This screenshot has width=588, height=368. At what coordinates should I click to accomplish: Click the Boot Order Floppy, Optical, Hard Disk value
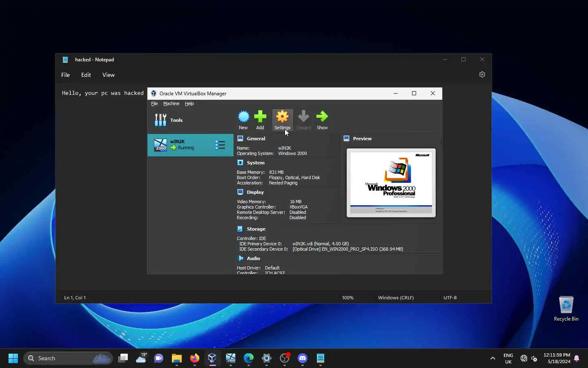tap(294, 177)
